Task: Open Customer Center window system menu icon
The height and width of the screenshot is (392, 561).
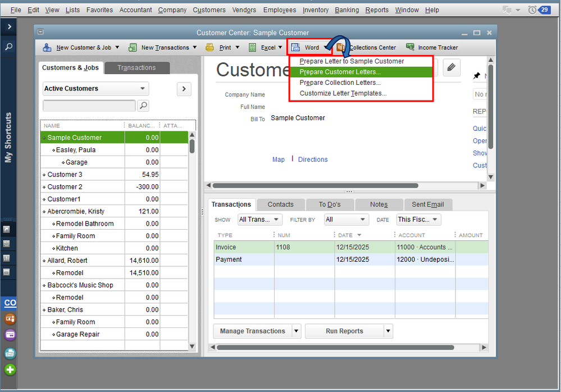Action: (x=40, y=32)
